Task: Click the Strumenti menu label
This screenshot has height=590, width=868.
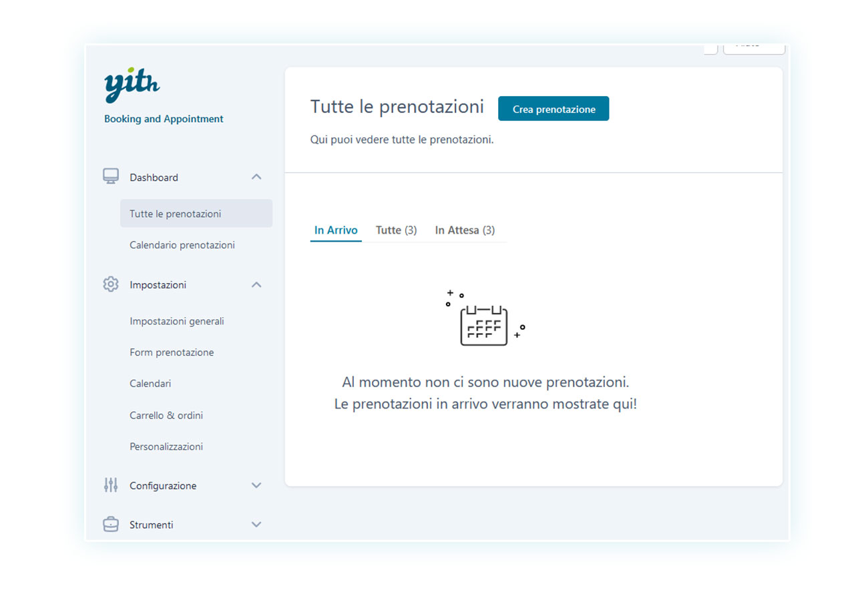Action: [151, 525]
